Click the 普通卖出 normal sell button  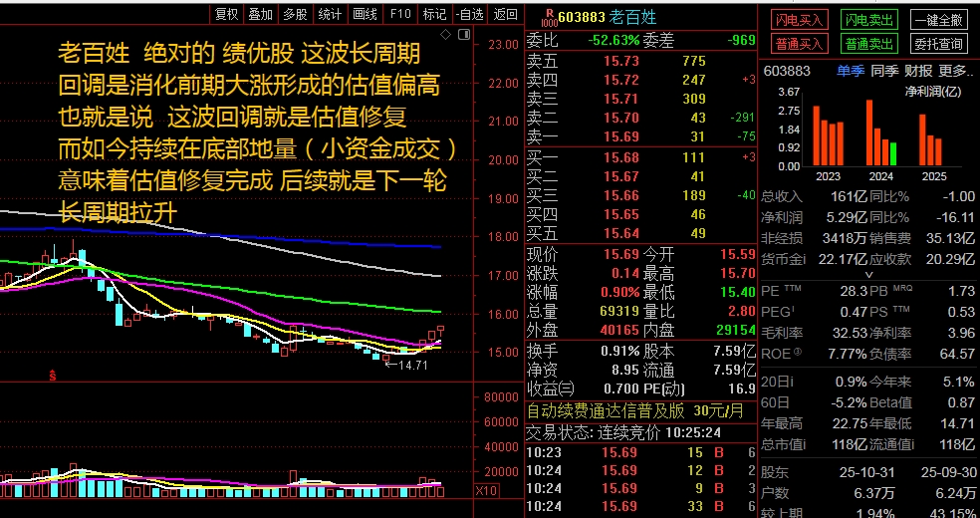click(x=868, y=44)
